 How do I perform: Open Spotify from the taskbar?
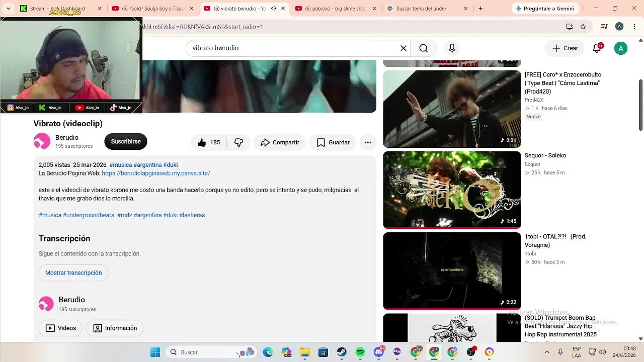point(360,352)
